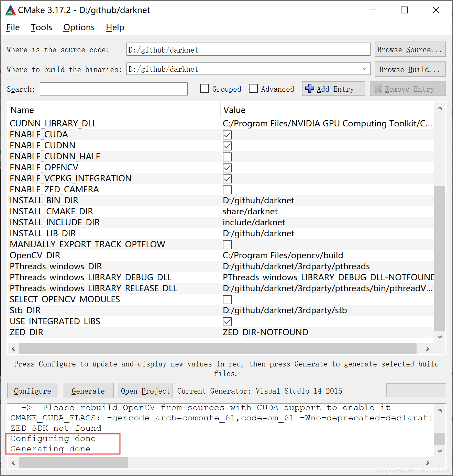Click the Configure button
Image resolution: width=453 pixels, height=476 pixels.
click(x=33, y=391)
